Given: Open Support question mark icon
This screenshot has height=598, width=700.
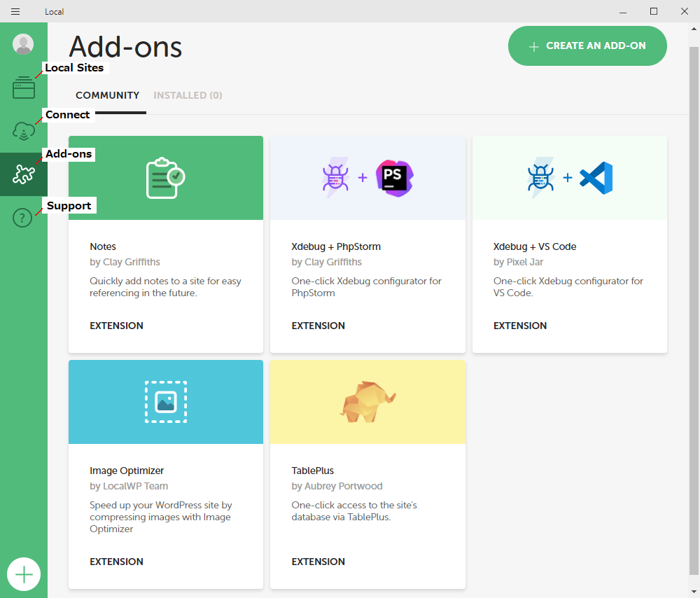Looking at the screenshot, I should click(22, 218).
